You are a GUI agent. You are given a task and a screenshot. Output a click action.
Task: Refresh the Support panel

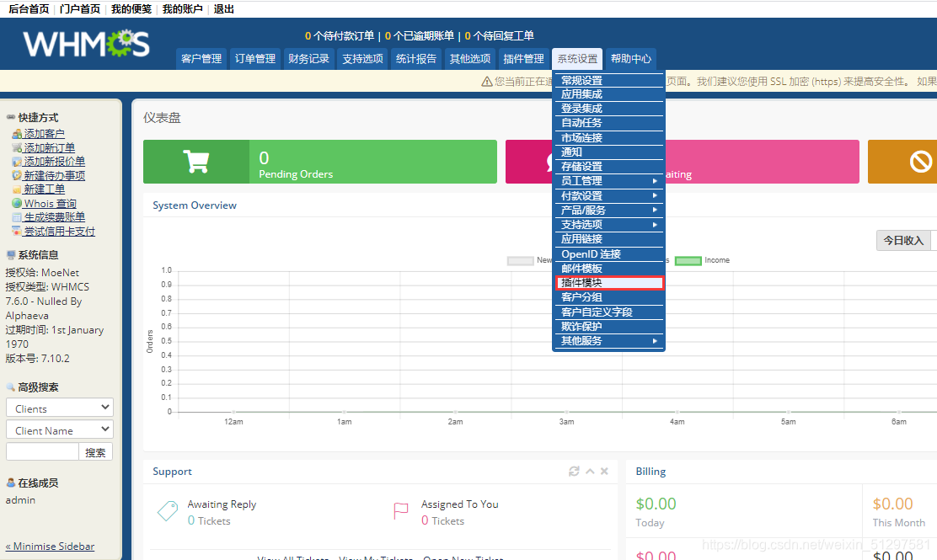pos(576,472)
